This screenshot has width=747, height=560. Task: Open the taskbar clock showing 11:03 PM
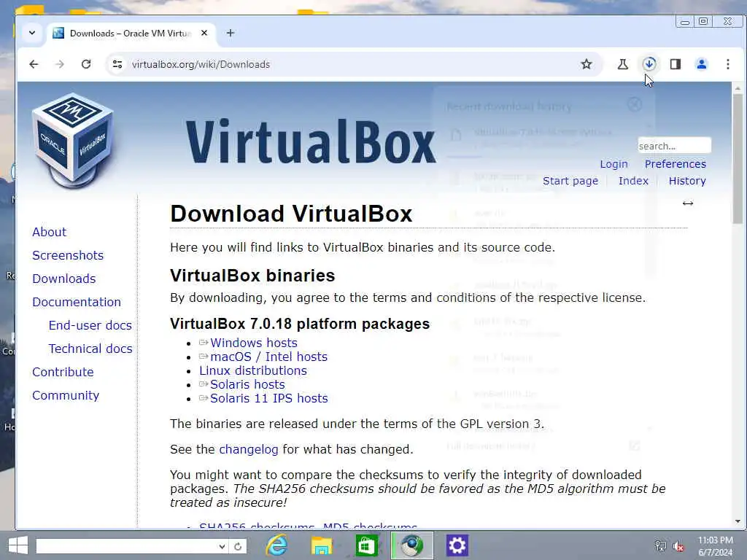(x=715, y=546)
